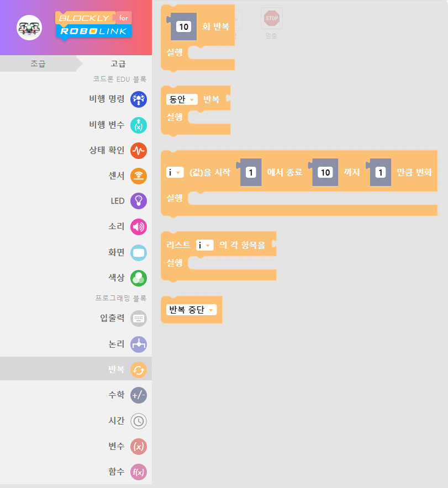Image resolution: width=448 pixels, height=488 pixels.
Task: Select the 수학 plus-minus icon
Action: pyautogui.click(x=138, y=395)
